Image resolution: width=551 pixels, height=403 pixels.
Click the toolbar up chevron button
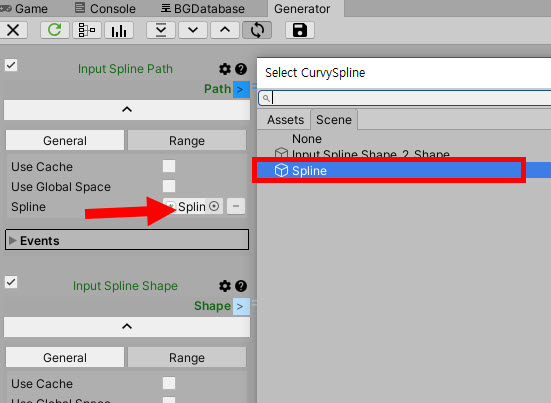(x=225, y=30)
